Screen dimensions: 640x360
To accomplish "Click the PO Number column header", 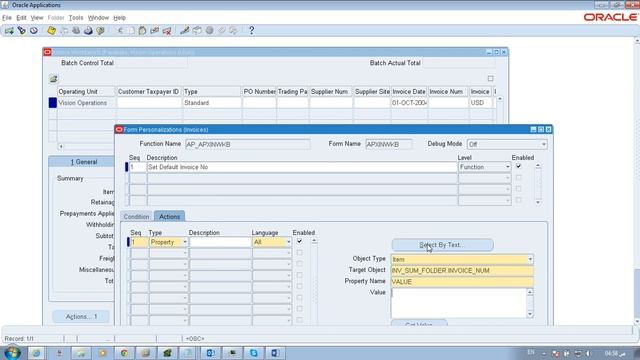I will (x=259, y=92).
